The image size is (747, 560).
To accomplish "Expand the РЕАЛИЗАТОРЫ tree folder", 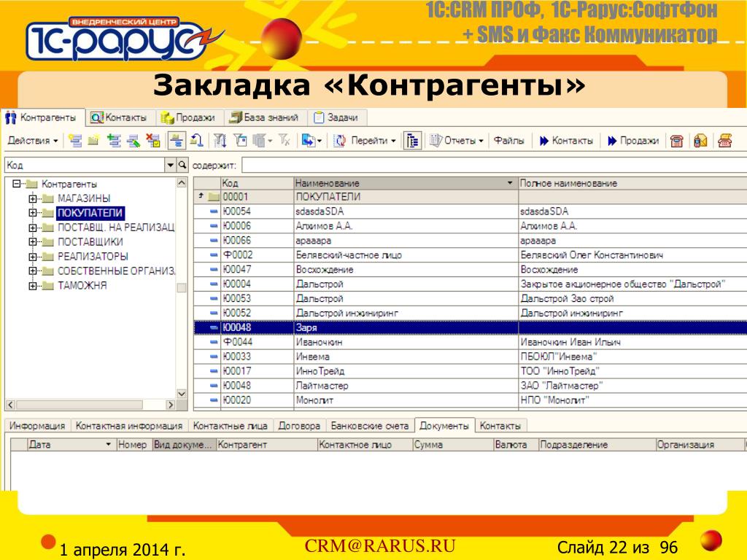I will [x=32, y=257].
